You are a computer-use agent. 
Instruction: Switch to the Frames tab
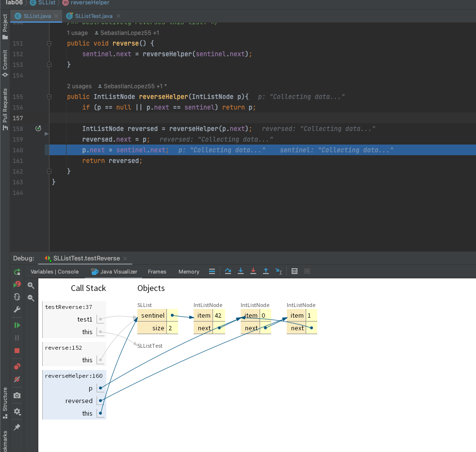click(x=157, y=272)
